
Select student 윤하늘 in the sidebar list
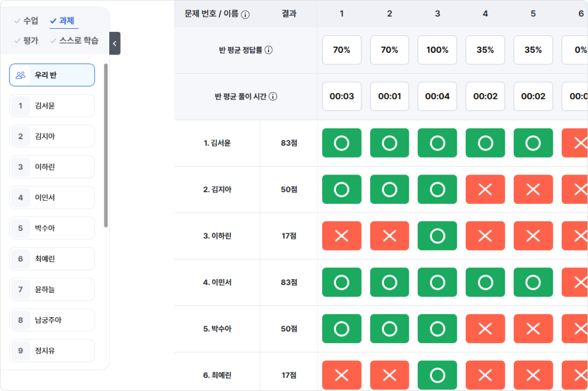pyautogui.click(x=52, y=290)
